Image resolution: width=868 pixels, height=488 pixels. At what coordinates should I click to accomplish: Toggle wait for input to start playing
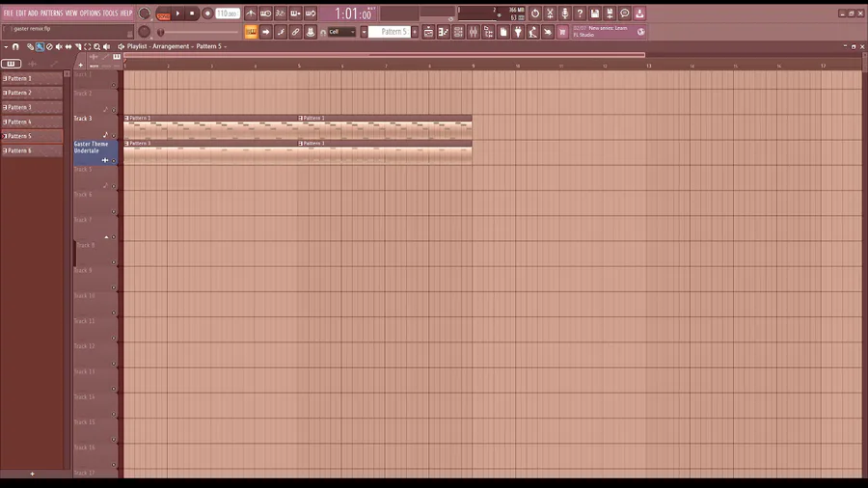266,14
